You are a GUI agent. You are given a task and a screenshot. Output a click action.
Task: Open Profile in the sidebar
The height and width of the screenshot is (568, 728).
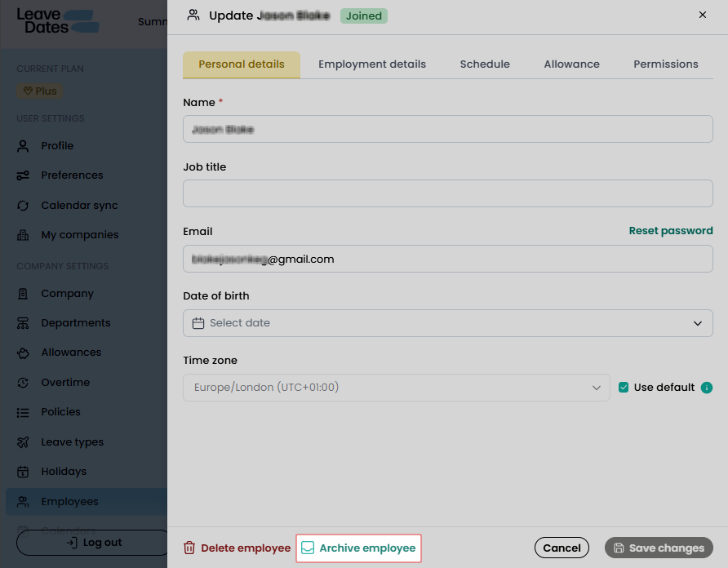(x=57, y=146)
